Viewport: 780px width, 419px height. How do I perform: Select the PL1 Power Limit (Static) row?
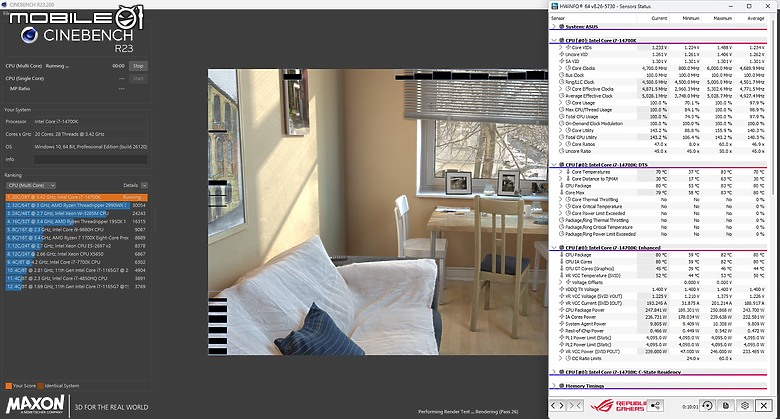[x=658, y=337]
